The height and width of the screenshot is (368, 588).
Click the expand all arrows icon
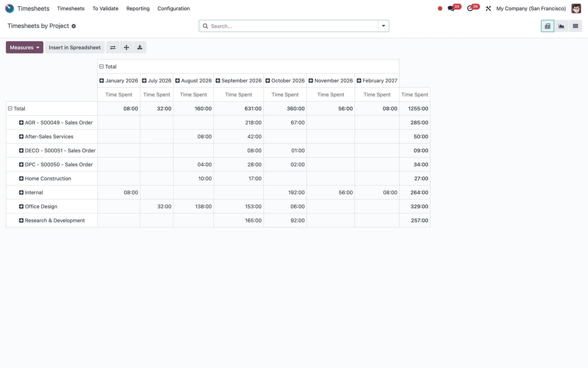(126, 47)
